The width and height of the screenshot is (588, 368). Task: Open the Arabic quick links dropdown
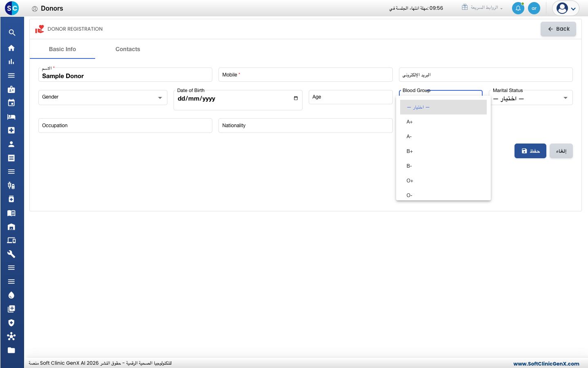pyautogui.click(x=482, y=8)
